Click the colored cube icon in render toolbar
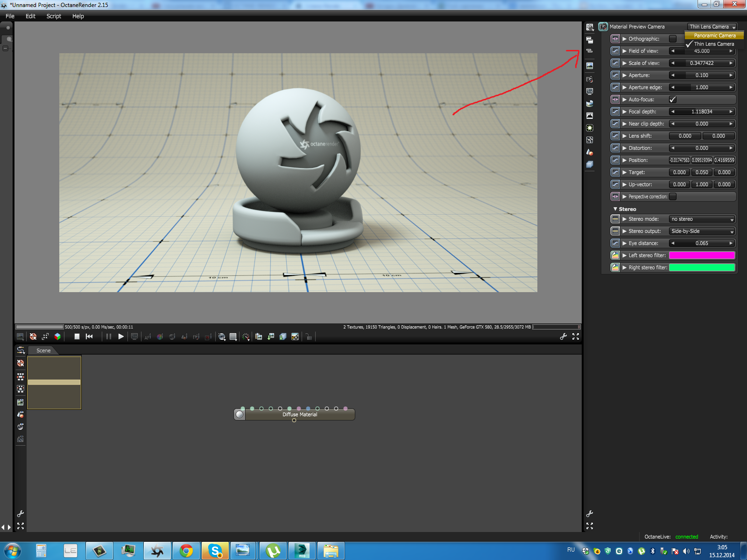This screenshot has height=560, width=747. [57, 336]
